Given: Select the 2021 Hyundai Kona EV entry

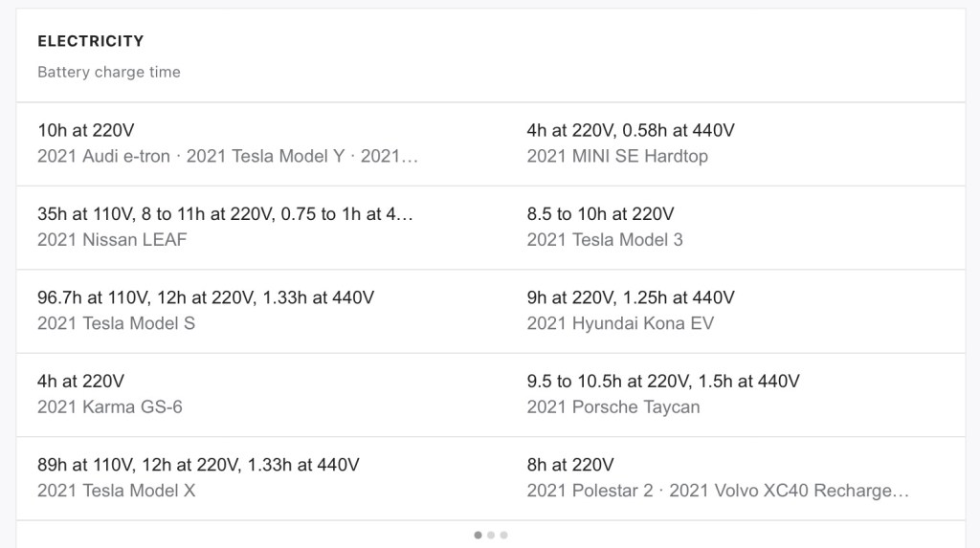Looking at the screenshot, I should (620, 323).
